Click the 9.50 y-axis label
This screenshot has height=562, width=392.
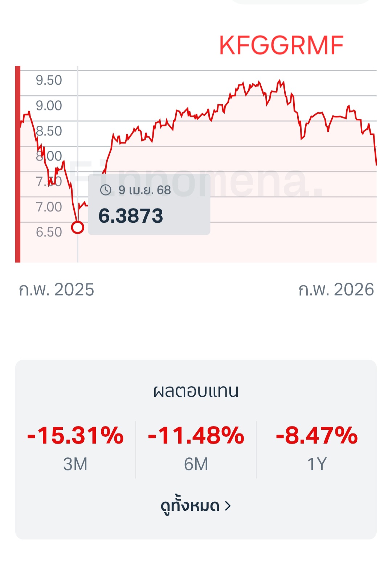[49, 80]
